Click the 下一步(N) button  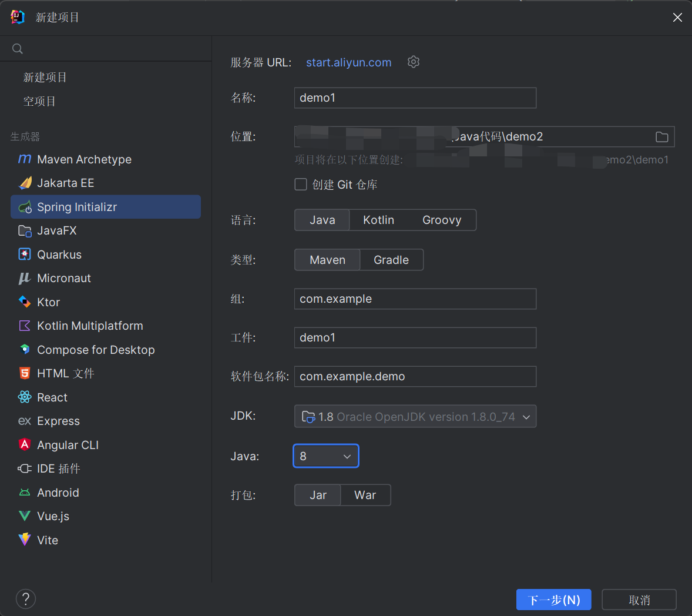(x=553, y=600)
